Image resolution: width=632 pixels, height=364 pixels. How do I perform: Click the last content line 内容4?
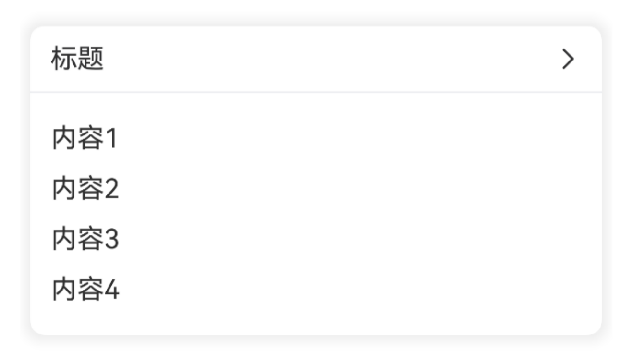(85, 291)
